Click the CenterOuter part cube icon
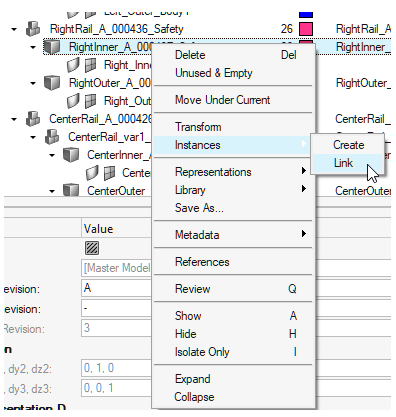Screen dimensions: 396x417 pyautogui.click(x=71, y=190)
